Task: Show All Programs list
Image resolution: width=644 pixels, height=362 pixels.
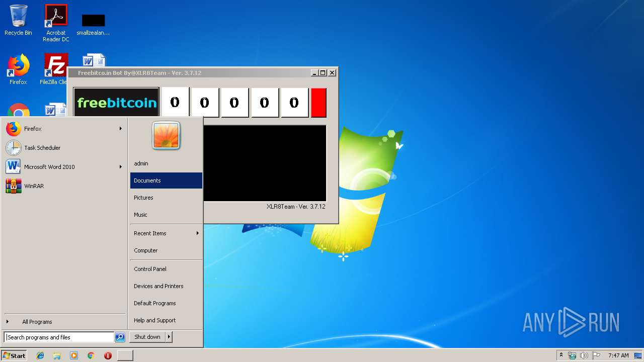Action: point(64,322)
